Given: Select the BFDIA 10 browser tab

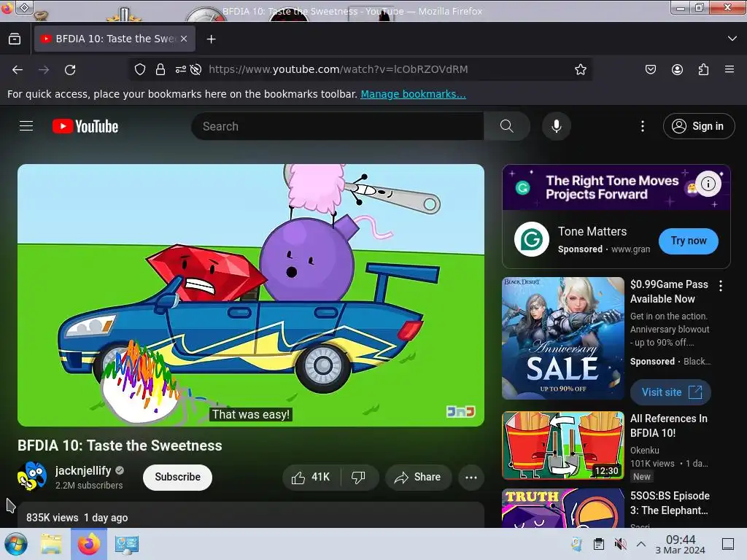Looking at the screenshot, I should click(115, 39).
